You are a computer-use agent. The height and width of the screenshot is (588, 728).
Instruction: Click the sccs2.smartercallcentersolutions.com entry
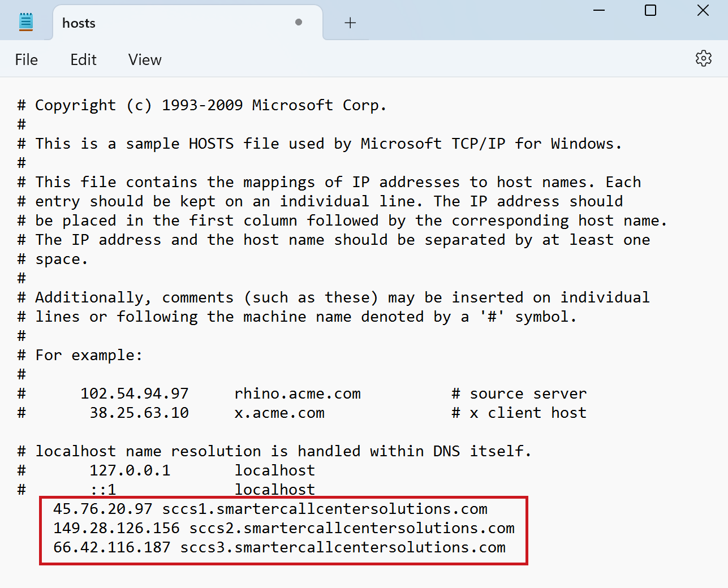[x=352, y=528]
